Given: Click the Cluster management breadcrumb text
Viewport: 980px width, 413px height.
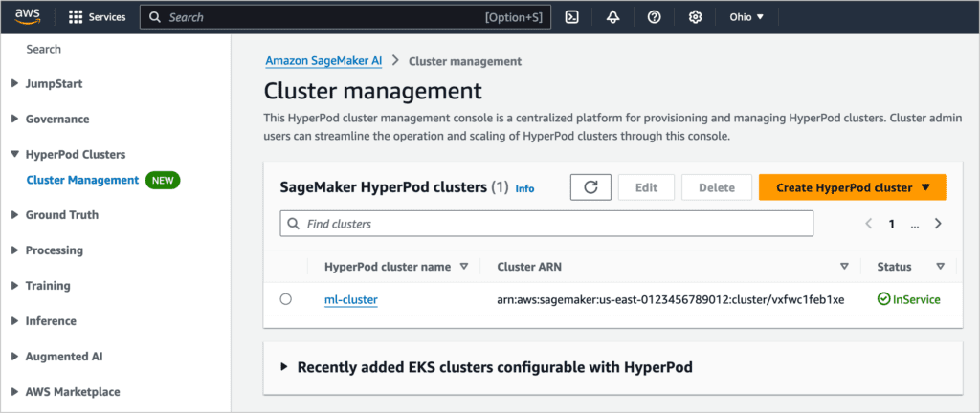Looking at the screenshot, I should [465, 61].
